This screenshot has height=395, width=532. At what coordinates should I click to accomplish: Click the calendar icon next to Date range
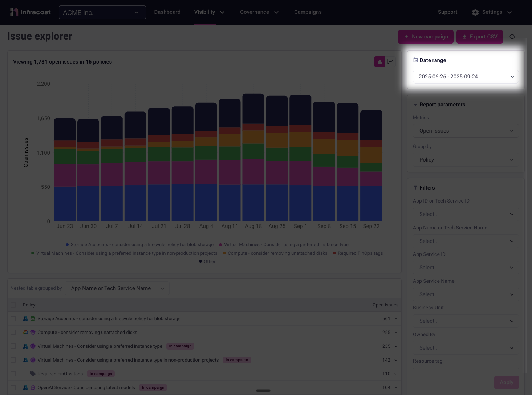coord(415,60)
